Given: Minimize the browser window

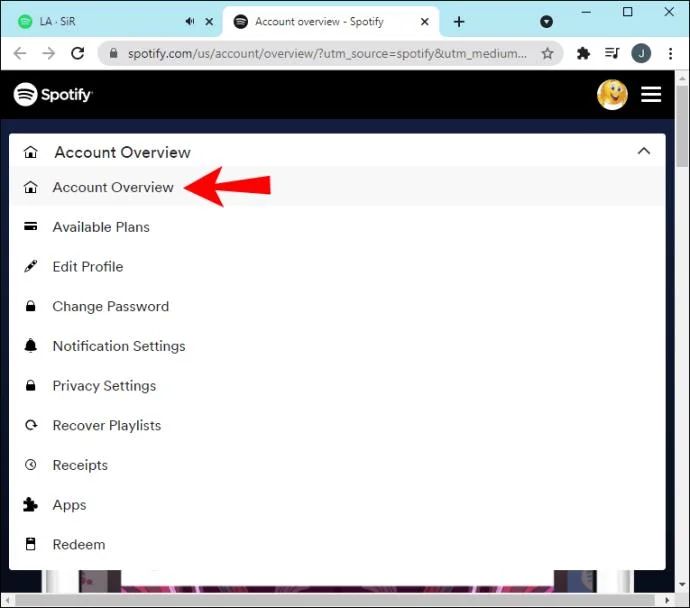Looking at the screenshot, I should tap(586, 12).
